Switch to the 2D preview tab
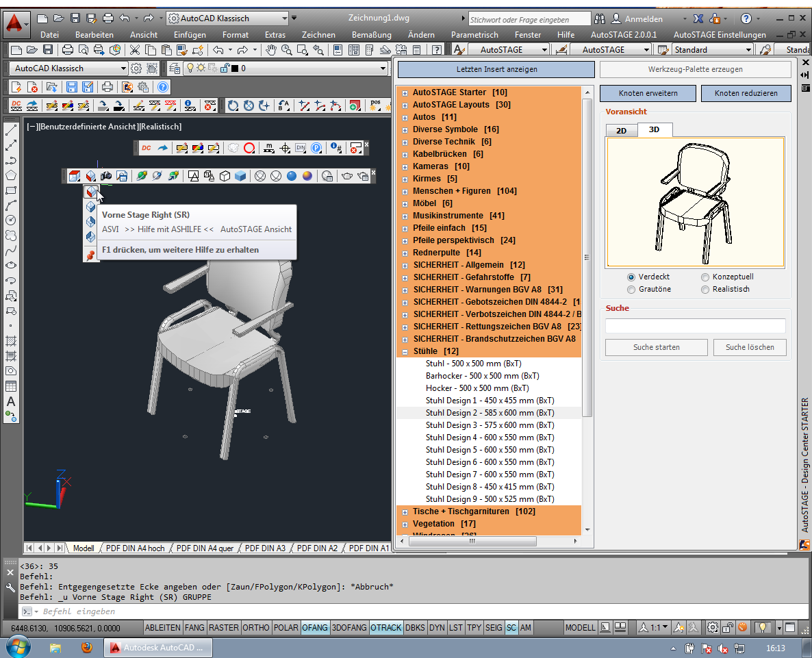 tap(622, 130)
